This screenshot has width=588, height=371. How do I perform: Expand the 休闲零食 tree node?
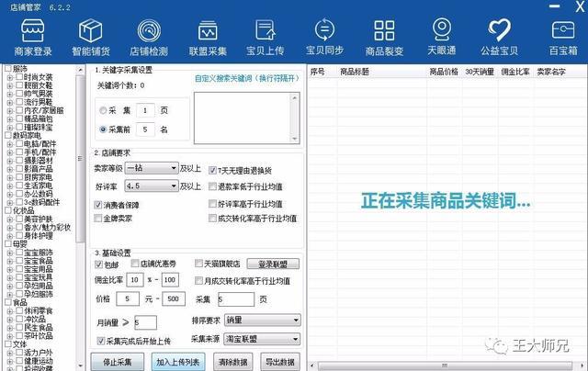[x=10, y=311]
